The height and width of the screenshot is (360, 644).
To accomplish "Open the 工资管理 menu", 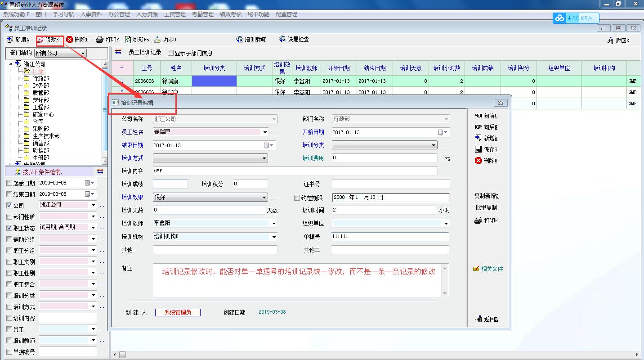I will (175, 14).
